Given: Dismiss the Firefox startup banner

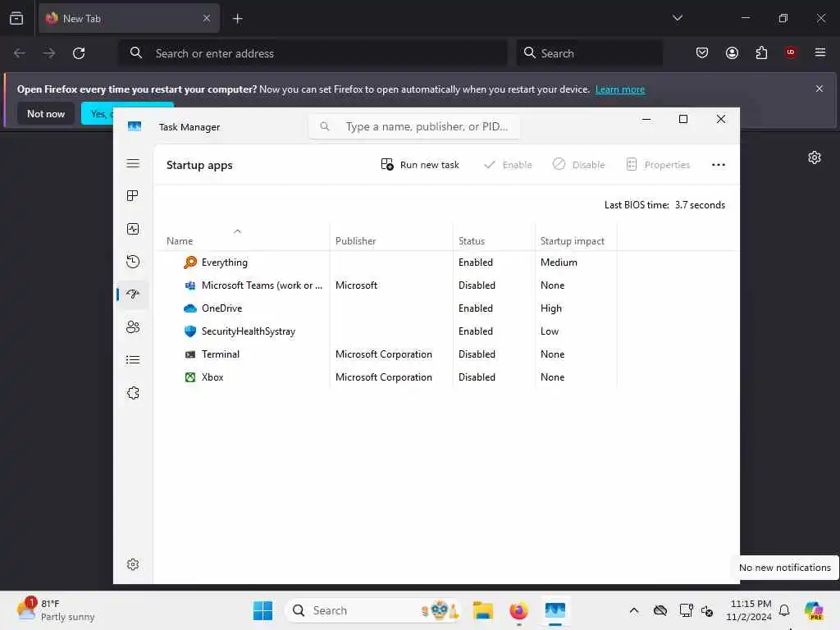Looking at the screenshot, I should 819,89.
